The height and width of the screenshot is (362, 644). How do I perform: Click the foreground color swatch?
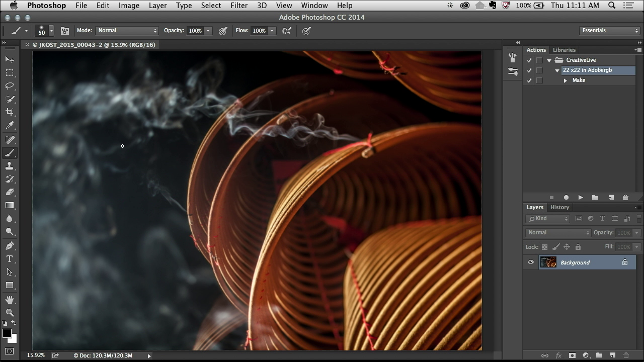(7, 334)
